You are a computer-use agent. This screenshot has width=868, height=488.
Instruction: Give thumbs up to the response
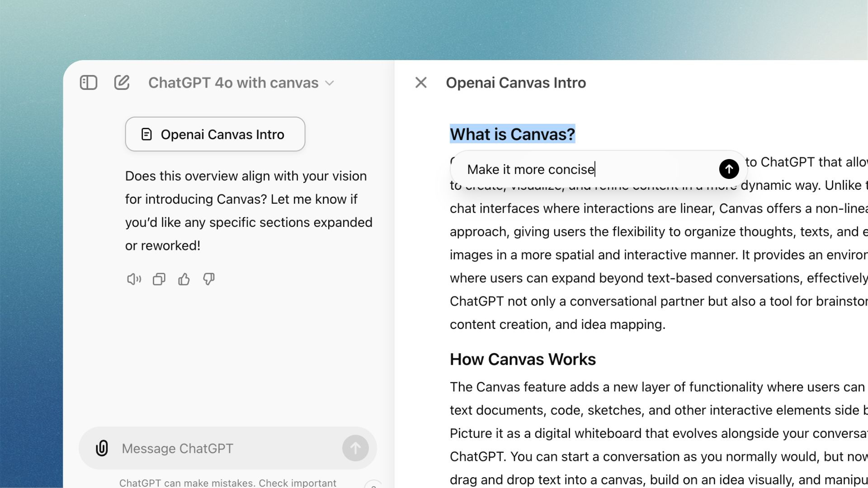[184, 279]
